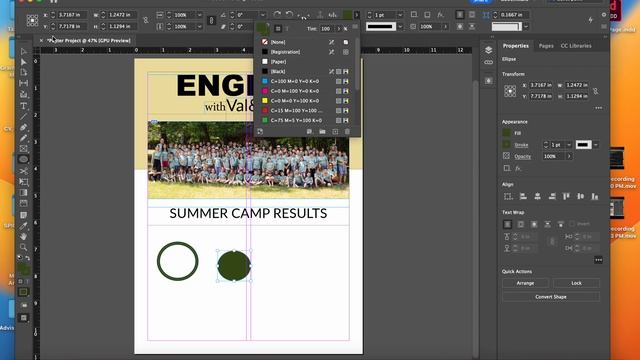Viewport: 640px width, 360px height.
Task: Select the Rectangle Frame tool
Action: 23,149
